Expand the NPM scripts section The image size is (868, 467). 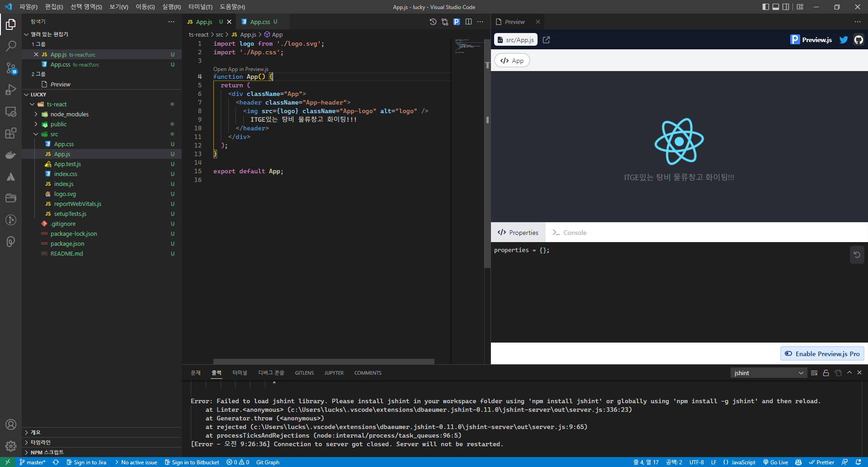tap(102, 452)
